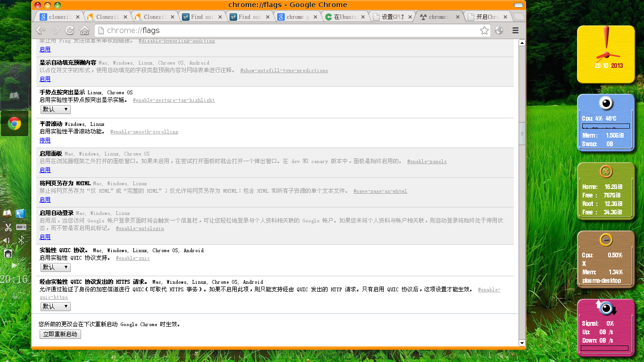Viewport: 644px width, 362px height.
Task: Expand hidden tray icons with arrow
Action: tap(14, 265)
